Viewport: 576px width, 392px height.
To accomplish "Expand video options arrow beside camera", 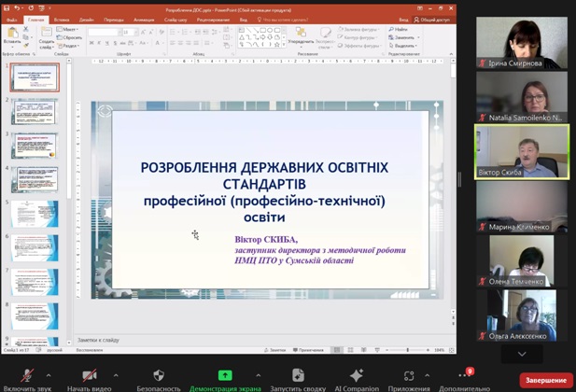I will (116, 375).
